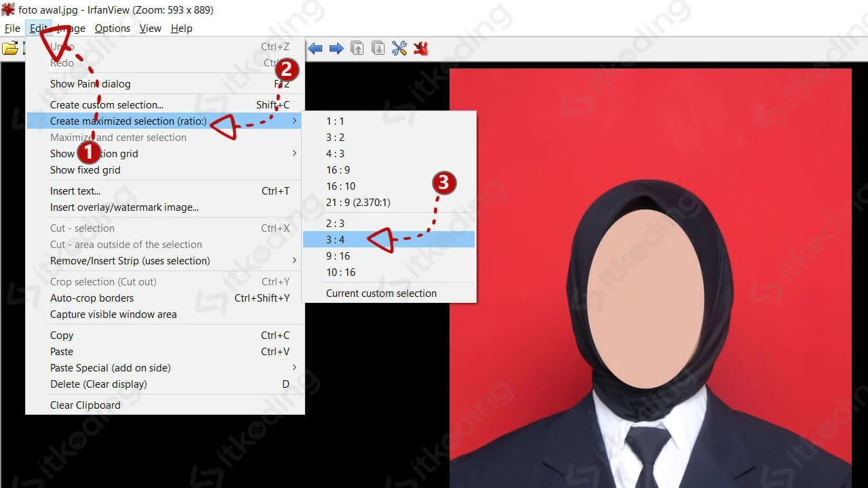Open the Help menu
868x488 pixels.
(x=182, y=28)
